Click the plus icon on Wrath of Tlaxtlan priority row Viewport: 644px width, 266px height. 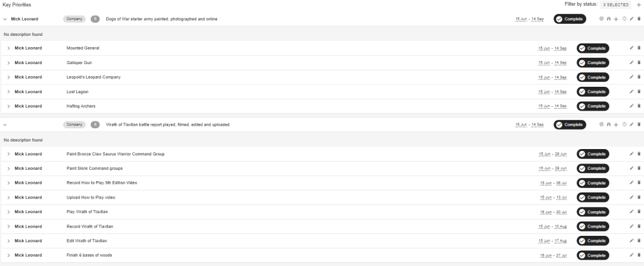(x=616, y=125)
